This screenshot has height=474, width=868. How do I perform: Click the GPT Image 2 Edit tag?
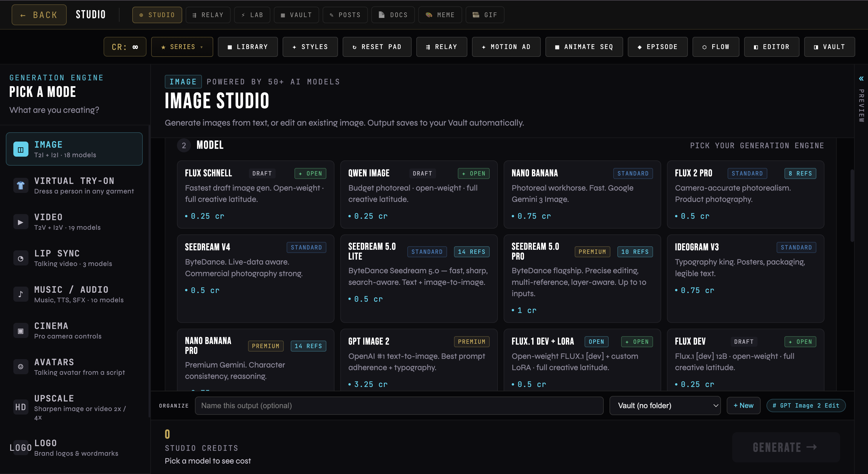[x=806, y=406]
